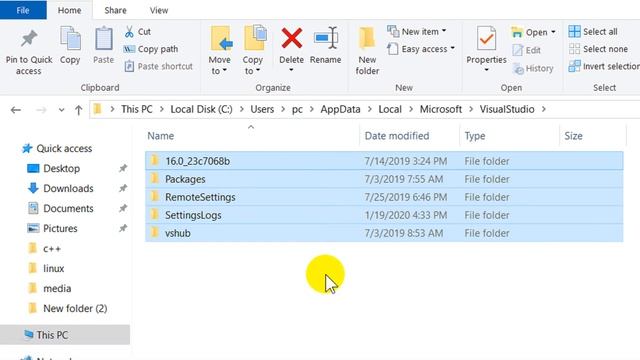
Task: Expand chevron after Microsoft in address bar
Action: (x=471, y=109)
